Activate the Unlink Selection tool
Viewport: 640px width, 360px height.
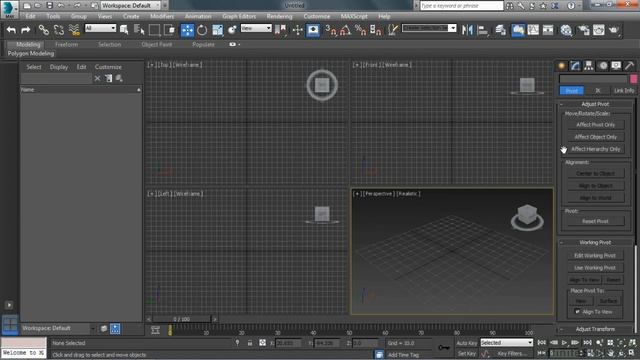tap(59, 30)
